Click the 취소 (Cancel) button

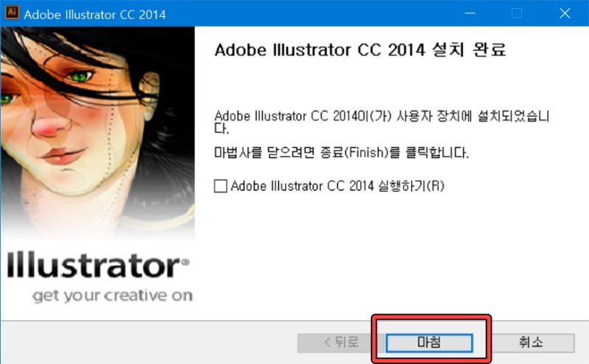[531, 343]
